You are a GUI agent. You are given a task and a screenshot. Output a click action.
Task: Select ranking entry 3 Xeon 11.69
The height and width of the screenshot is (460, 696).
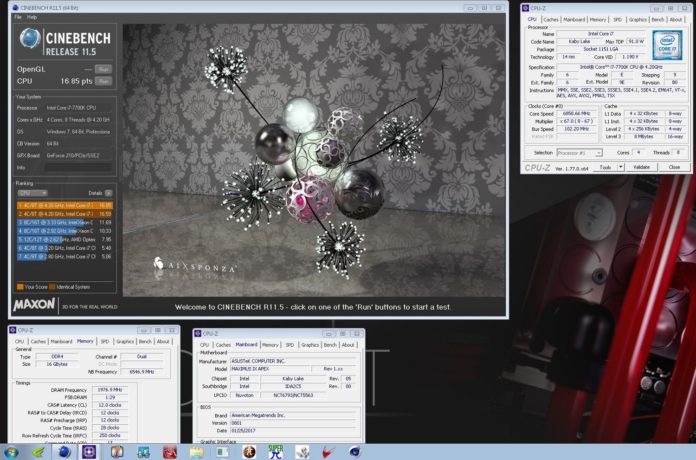point(65,222)
